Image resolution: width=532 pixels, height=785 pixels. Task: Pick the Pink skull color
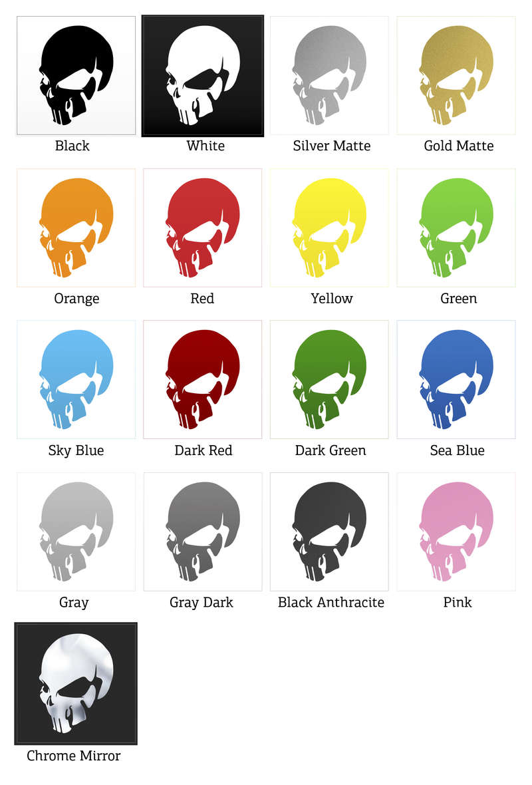pyautogui.click(x=456, y=532)
